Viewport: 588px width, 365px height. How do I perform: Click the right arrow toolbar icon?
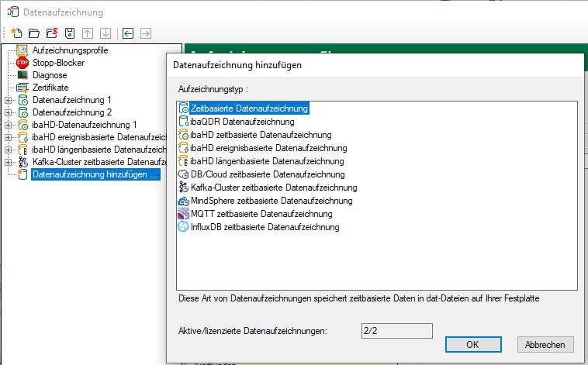[x=146, y=33]
